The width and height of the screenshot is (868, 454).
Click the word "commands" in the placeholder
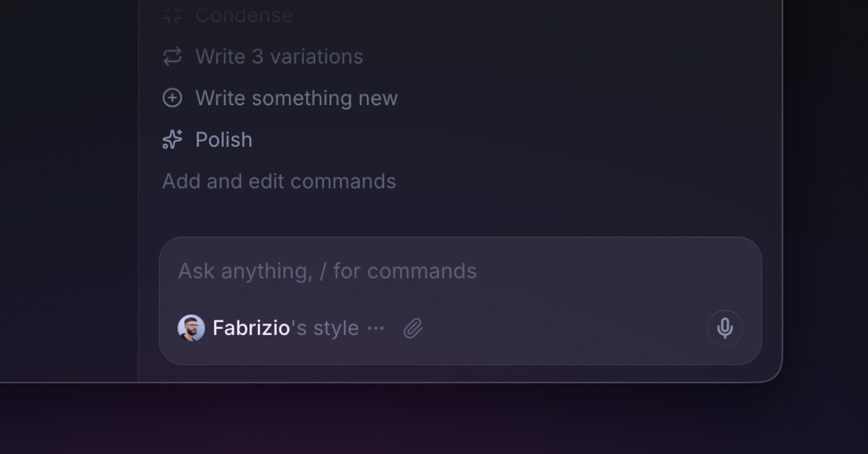coord(421,271)
